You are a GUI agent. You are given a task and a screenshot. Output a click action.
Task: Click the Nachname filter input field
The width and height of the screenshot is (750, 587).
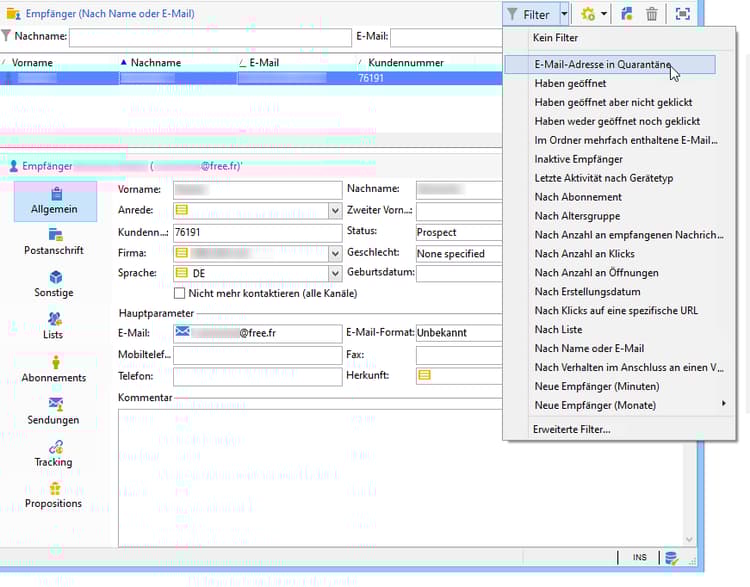pos(210,37)
